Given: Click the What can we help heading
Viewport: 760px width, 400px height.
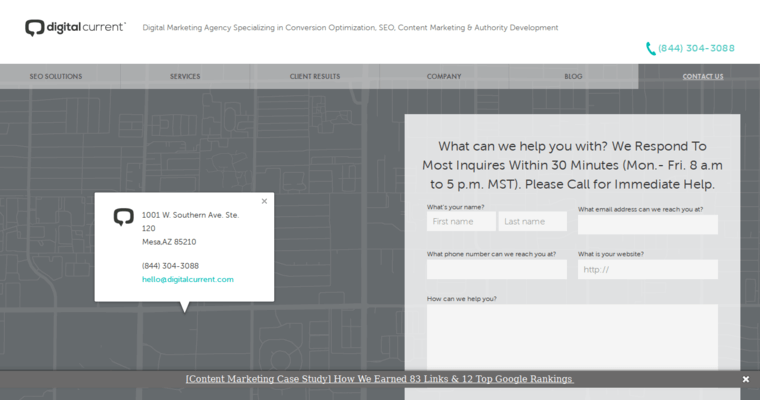Looking at the screenshot, I should coord(572,165).
